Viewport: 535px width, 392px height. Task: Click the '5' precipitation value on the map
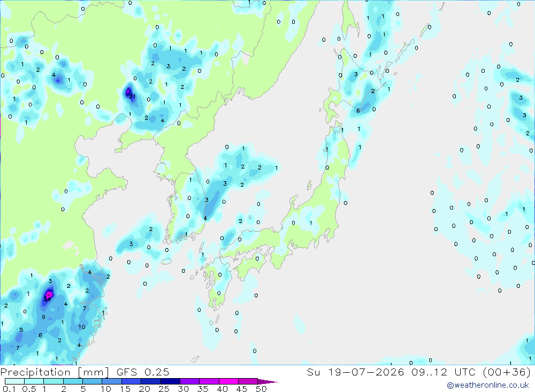click(x=21, y=329)
